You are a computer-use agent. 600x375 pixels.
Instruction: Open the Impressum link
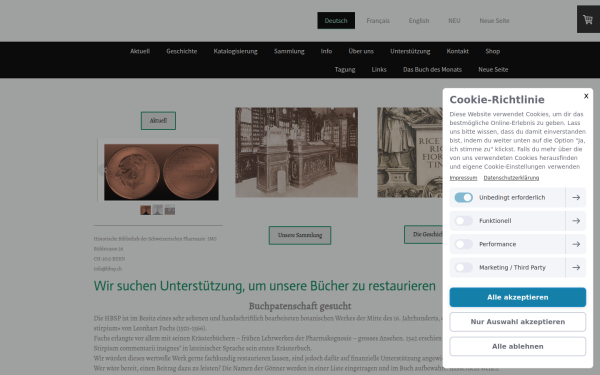coord(463,178)
